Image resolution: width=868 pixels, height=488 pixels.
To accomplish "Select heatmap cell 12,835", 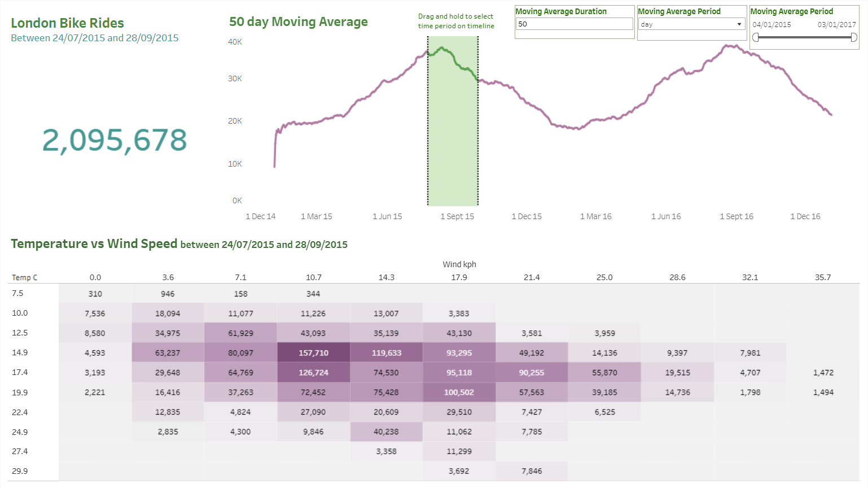I will (x=168, y=412).
